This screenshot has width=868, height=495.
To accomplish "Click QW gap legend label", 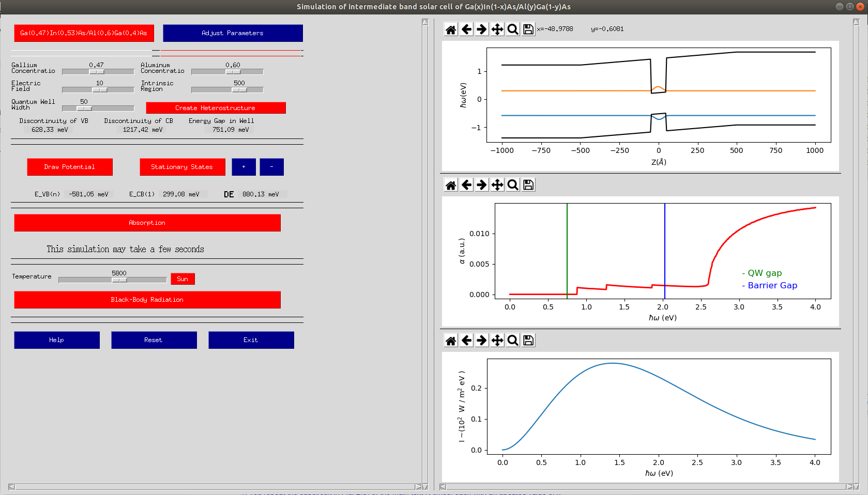I will (762, 273).
